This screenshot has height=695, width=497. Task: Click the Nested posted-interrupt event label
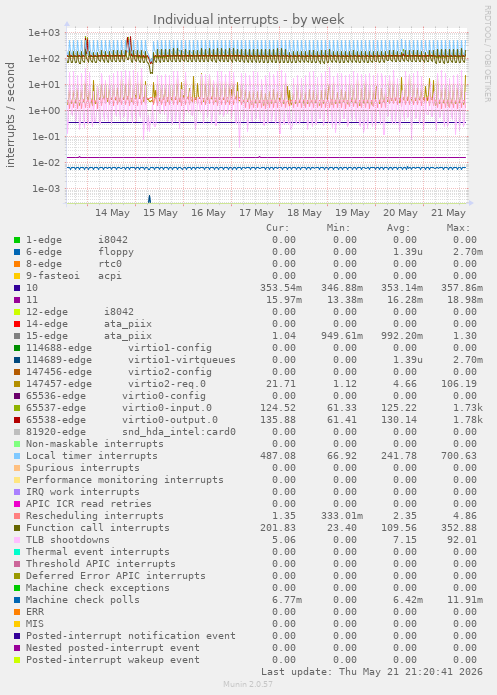coord(113,648)
